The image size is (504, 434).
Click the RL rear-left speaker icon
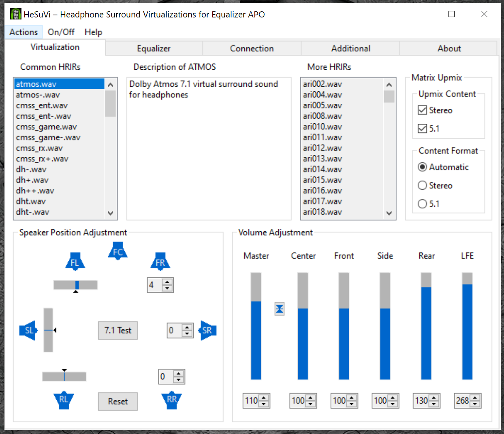click(x=64, y=400)
